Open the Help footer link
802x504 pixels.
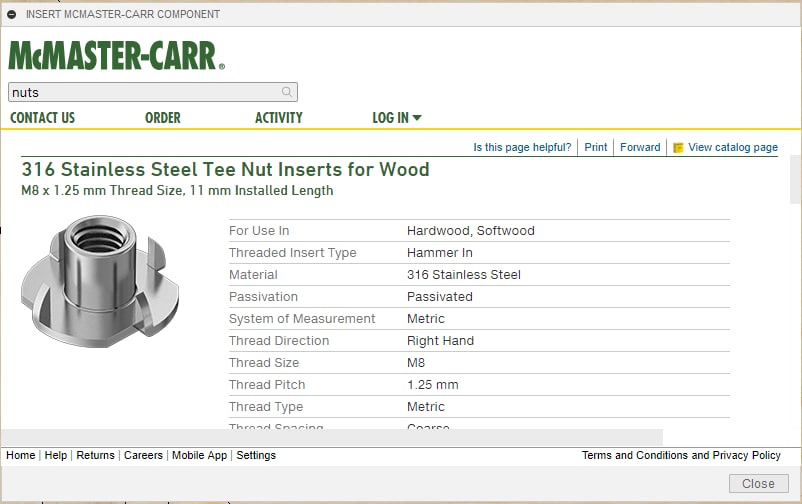[56, 455]
